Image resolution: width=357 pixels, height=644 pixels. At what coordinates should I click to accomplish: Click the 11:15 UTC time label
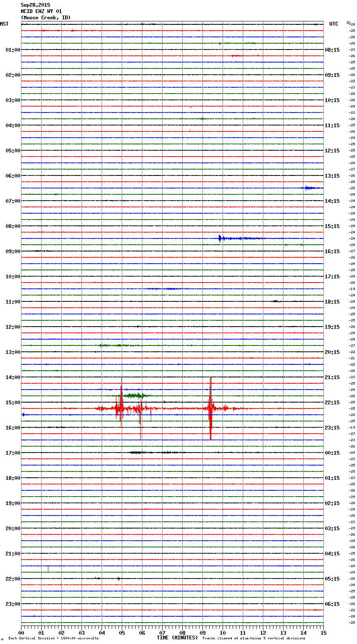(332, 126)
